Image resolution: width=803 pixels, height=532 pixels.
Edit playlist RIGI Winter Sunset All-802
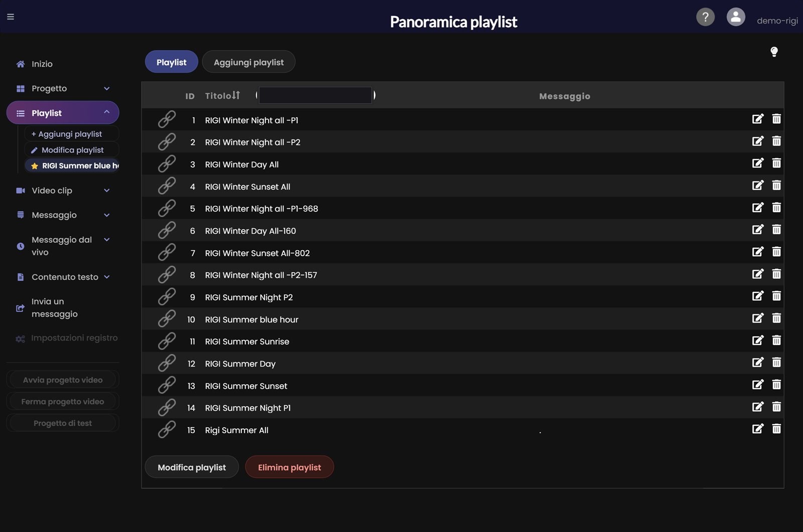pyautogui.click(x=758, y=252)
